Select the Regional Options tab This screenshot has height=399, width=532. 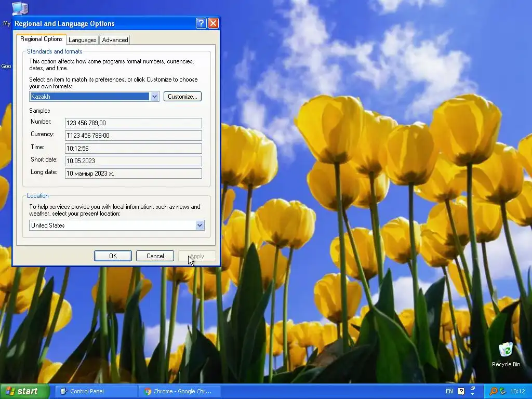tap(42, 39)
